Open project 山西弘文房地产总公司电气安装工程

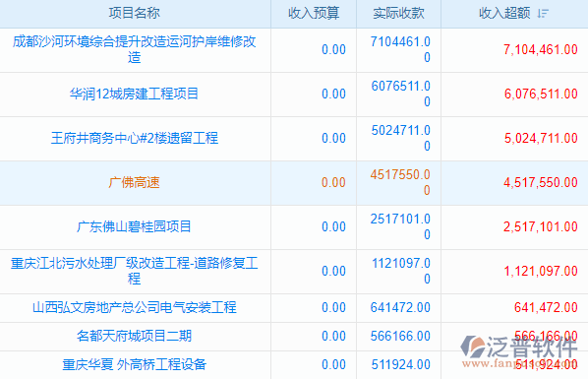(x=135, y=307)
